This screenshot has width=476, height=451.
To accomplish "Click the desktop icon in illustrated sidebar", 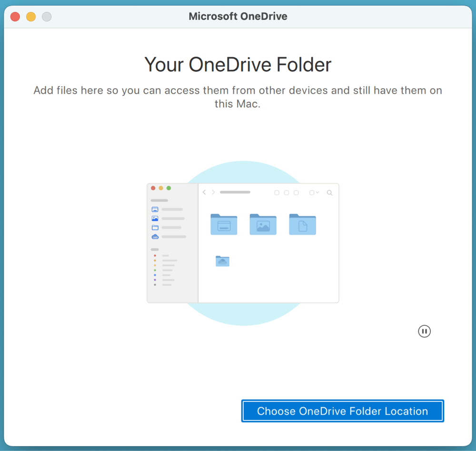I will [x=155, y=210].
